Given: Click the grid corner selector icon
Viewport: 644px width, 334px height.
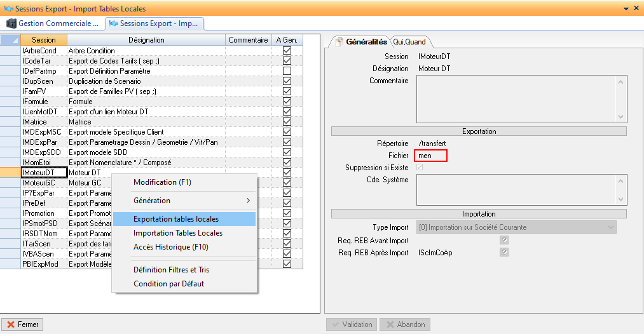Looking at the screenshot, I should (10, 40).
